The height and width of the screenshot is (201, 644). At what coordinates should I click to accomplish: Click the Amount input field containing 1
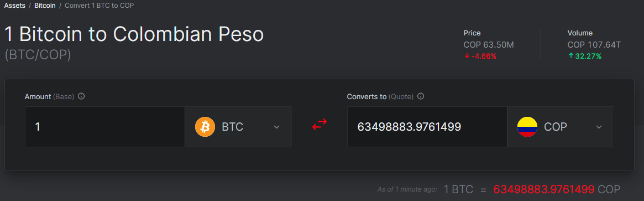click(105, 127)
